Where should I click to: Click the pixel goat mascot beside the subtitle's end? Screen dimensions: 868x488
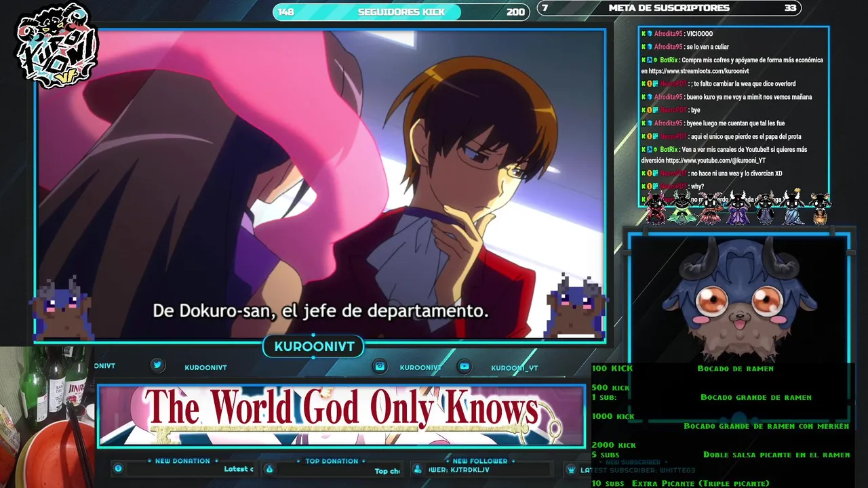pyautogui.click(x=576, y=305)
